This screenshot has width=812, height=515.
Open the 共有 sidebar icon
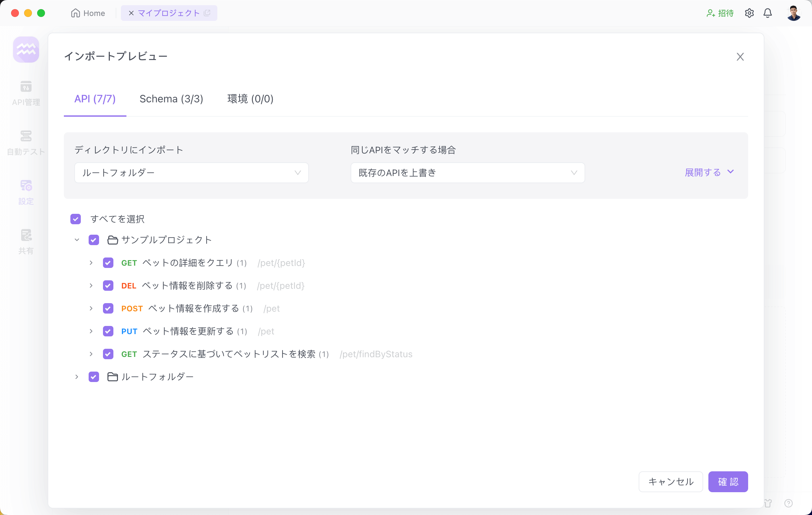click(x=26, y=235)
